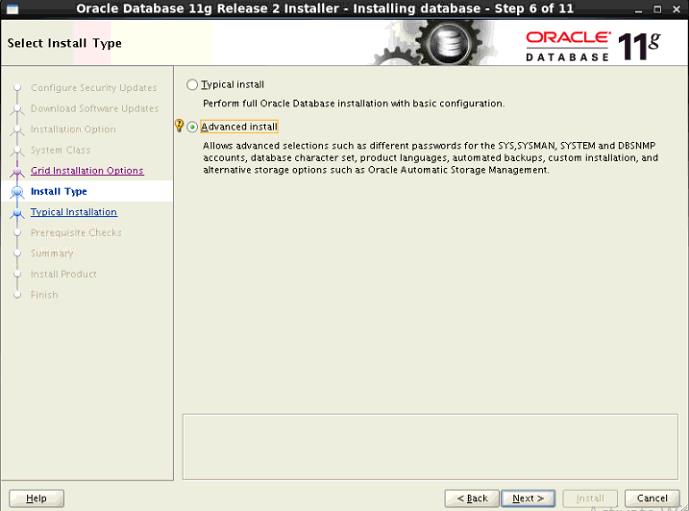This screenshot has height=511, width=689.
Task: Click the Typical Installation step bullet icon
Action: click(17, 213)
